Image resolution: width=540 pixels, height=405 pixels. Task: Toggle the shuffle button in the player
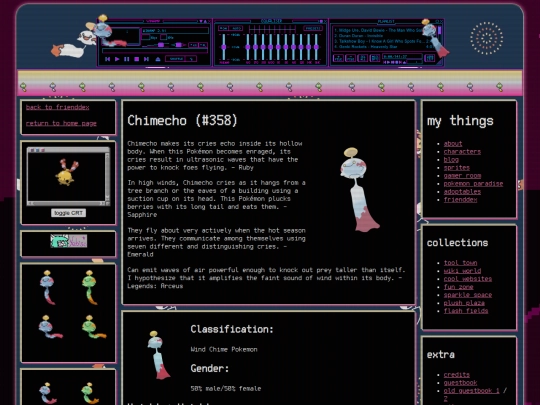point(175,59)
